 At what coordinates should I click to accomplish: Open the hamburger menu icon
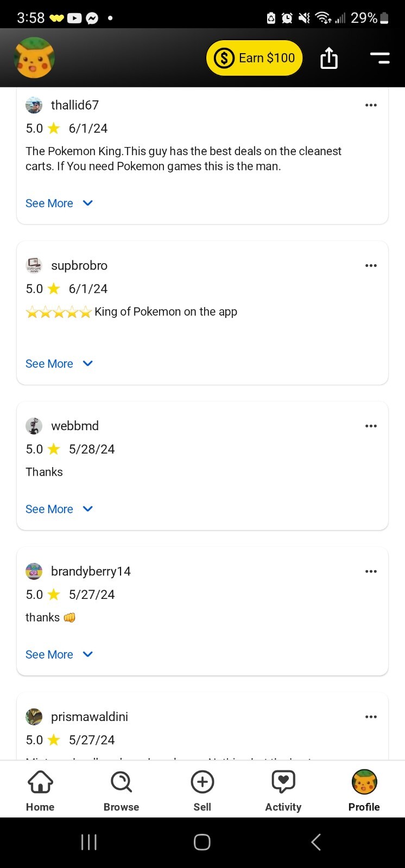[x=380, y=58]
